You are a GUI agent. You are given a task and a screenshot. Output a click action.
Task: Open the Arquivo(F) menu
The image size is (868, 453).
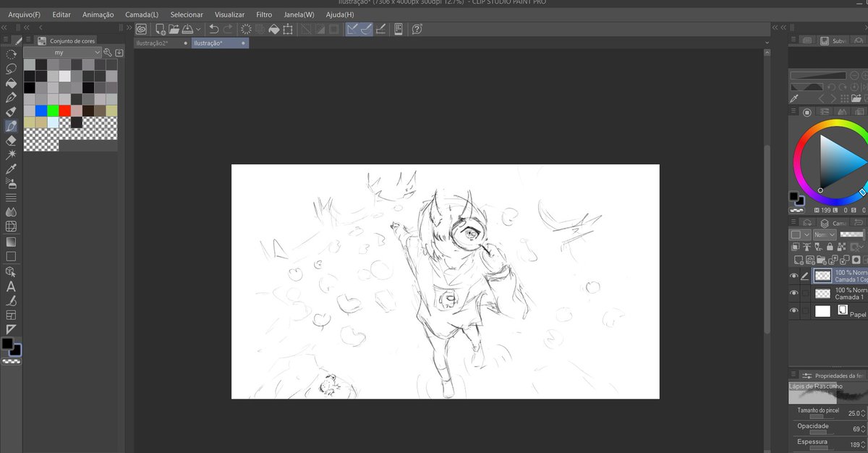click(25, 14)
